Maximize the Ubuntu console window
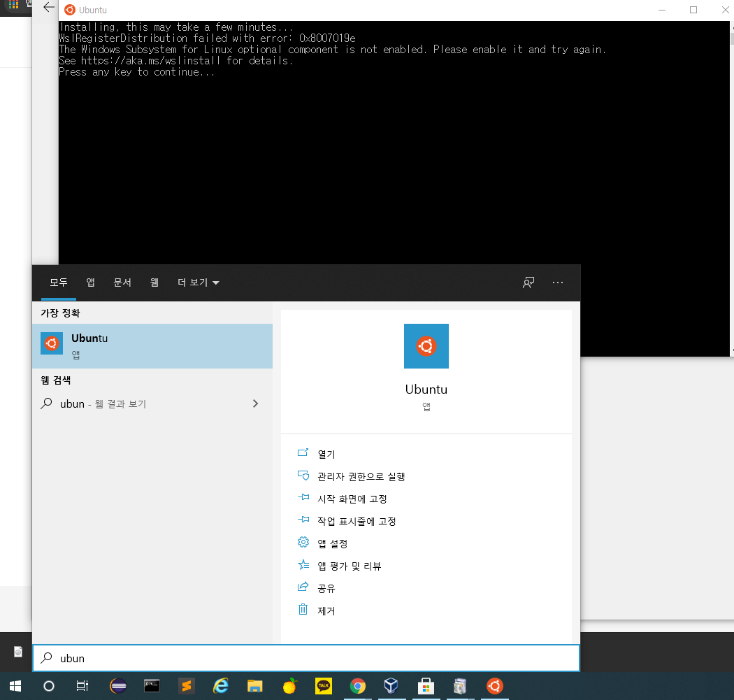 [693, 10]
